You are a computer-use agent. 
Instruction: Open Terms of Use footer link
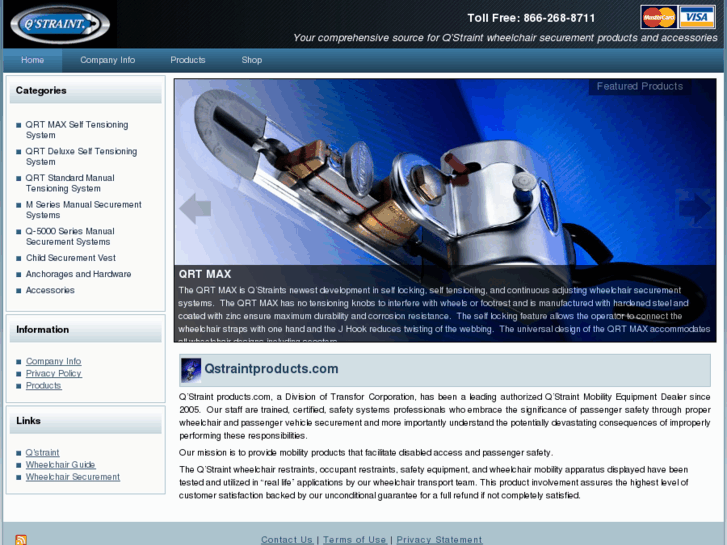click(x=355, y=540)
